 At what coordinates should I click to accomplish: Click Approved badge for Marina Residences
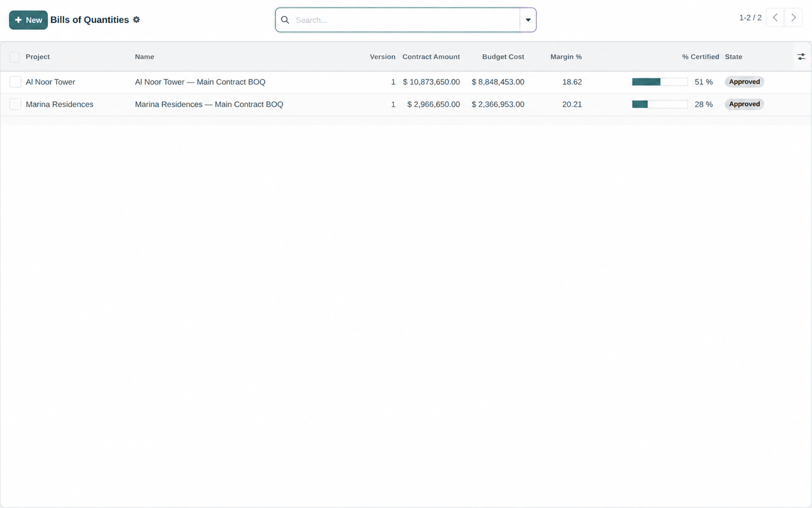click(x=744, y=104)
